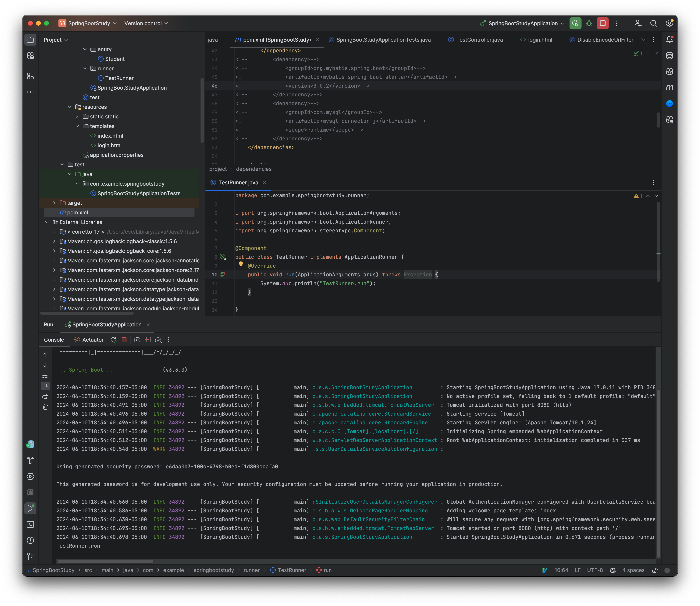Expand the corretto-17 node under External Libraries

(x=54, y=232)
